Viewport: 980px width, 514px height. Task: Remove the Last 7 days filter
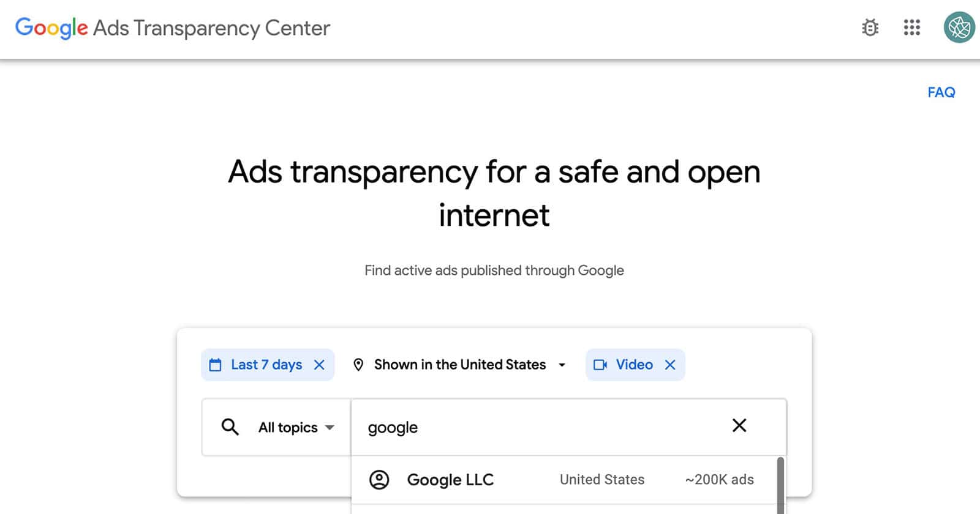[x=320, y=365]
